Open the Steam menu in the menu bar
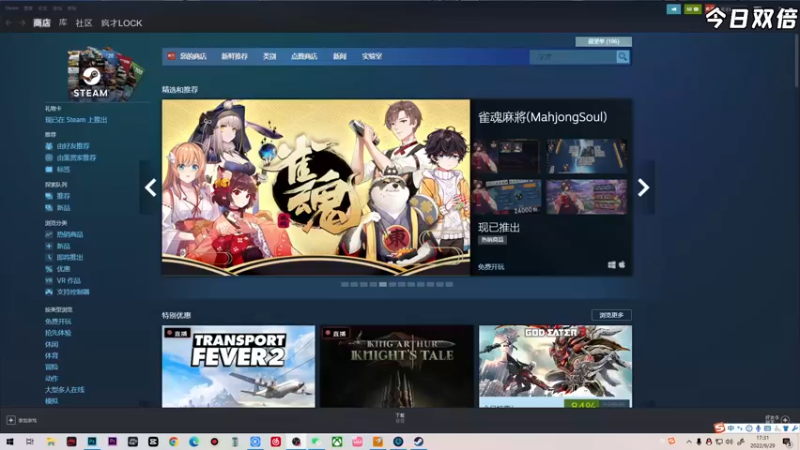Screen dimensions: 800x450 [12, 8]
